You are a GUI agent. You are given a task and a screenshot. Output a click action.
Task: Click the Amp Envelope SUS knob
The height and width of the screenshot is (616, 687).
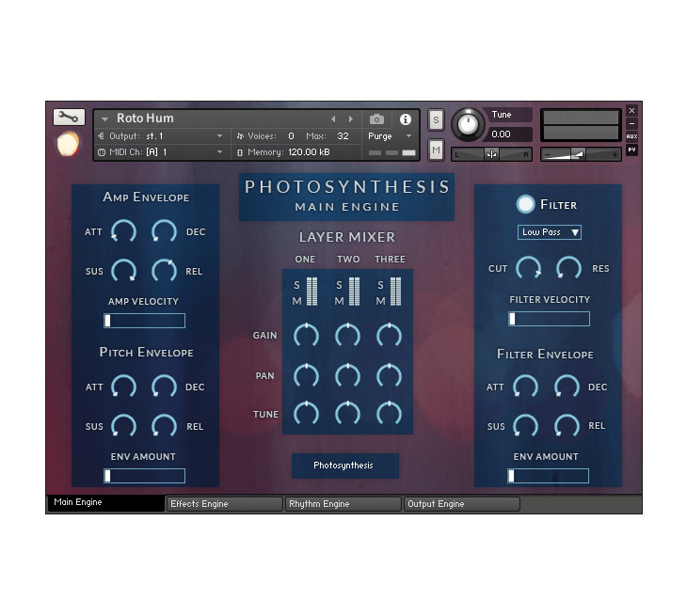(x=123, y=271)
